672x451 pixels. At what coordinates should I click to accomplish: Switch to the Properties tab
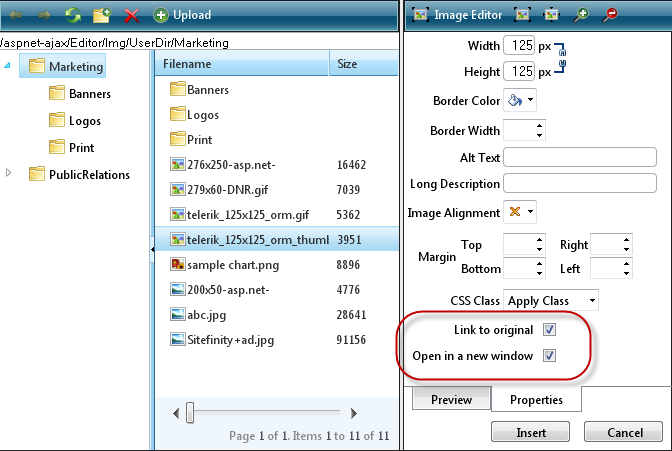536,399
